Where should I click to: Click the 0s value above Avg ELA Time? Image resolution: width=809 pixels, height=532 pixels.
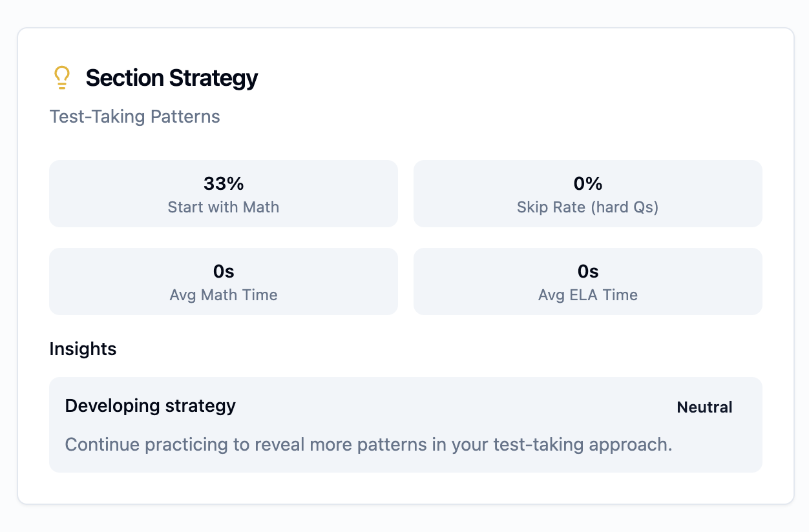[x=587, y=272]
